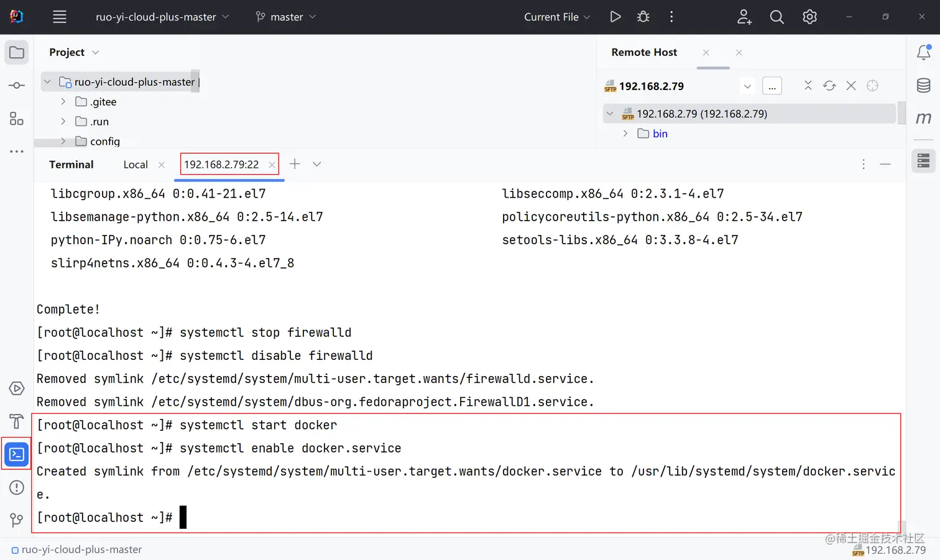The image size is (940, 560).
Task: Collapse all in Remote Host panel
Action: (808, 86)
